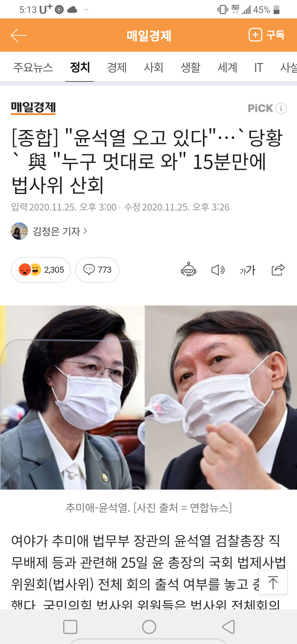Image resolution: width=297 pixels, height=644 pixels.
Task: Expand reporter 김정은 기자 profile chevron
Action: click(x=85, y=231)
